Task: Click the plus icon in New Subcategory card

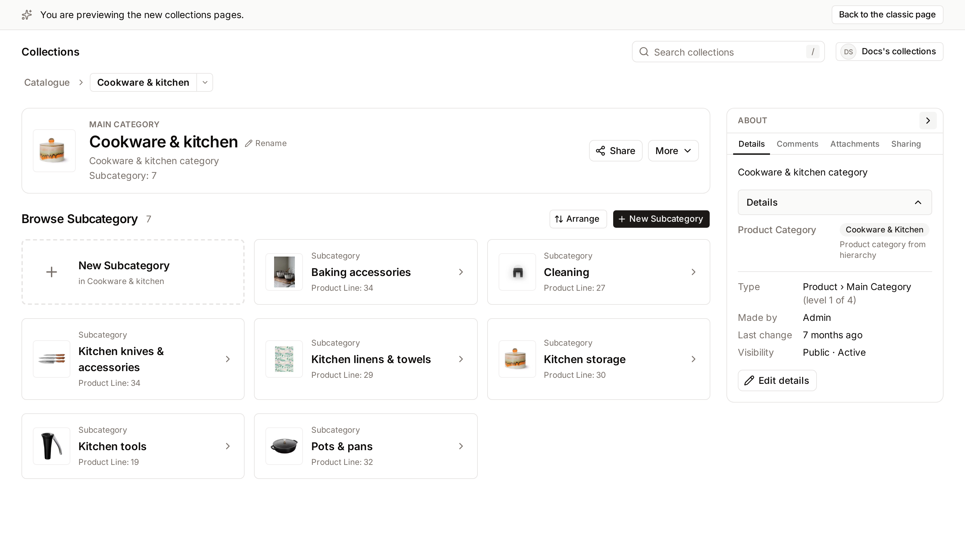Action: (51, 272)
